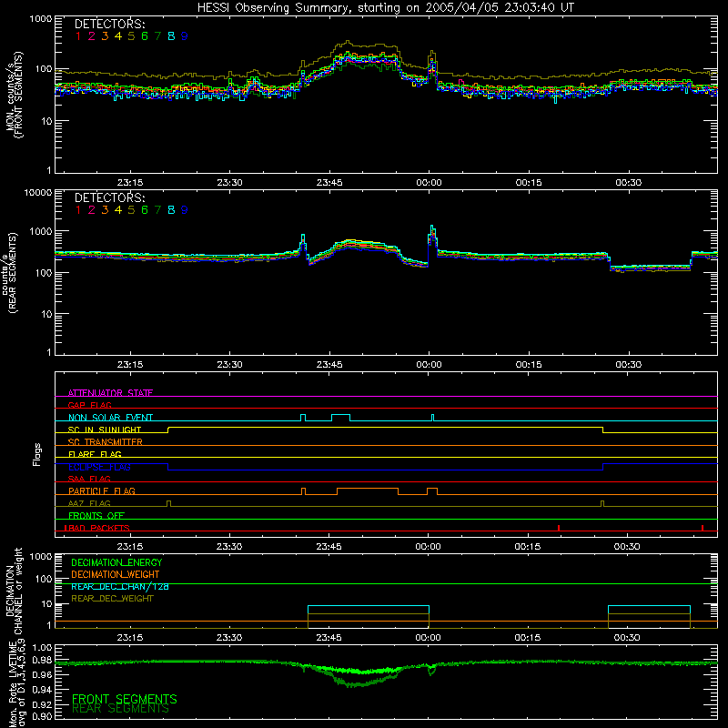The height and width of the screenshot is (728, 728).
Task: Select detector 6 in the front segments legend
Action: pyautogui.click(x=145, y=36)
